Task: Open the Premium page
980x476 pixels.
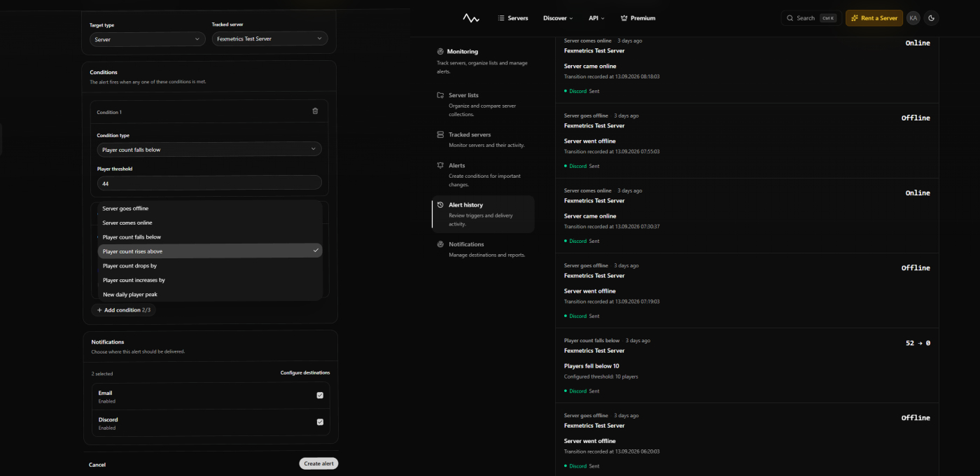Action: pos(638,18)
